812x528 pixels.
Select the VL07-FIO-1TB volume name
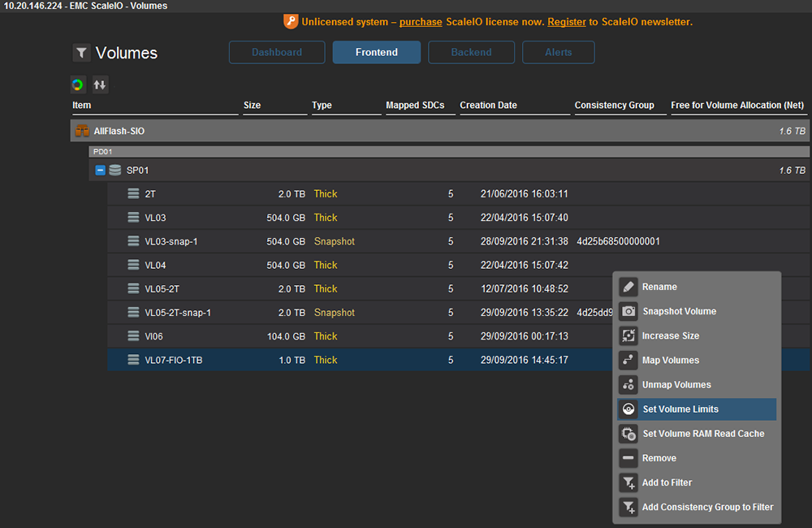[174, 360]
